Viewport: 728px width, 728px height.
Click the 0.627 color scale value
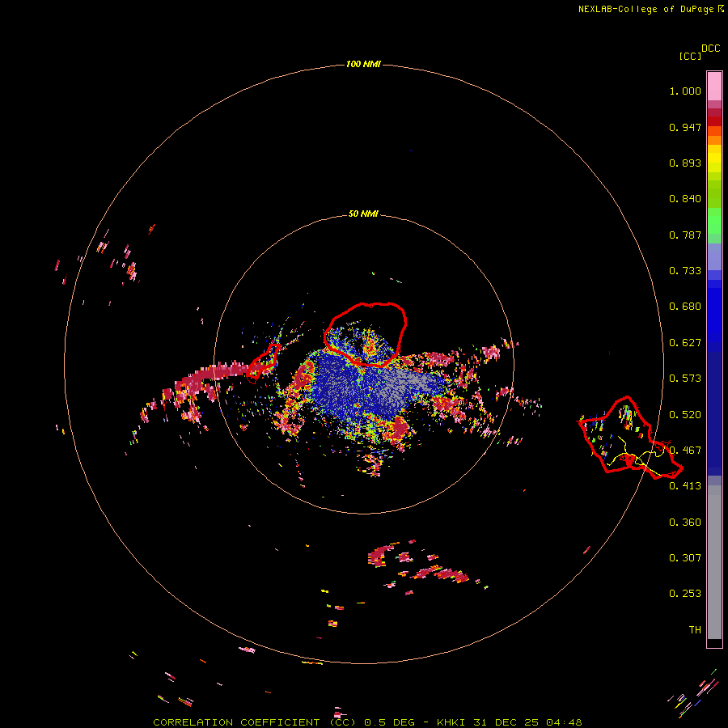(685, 343)
